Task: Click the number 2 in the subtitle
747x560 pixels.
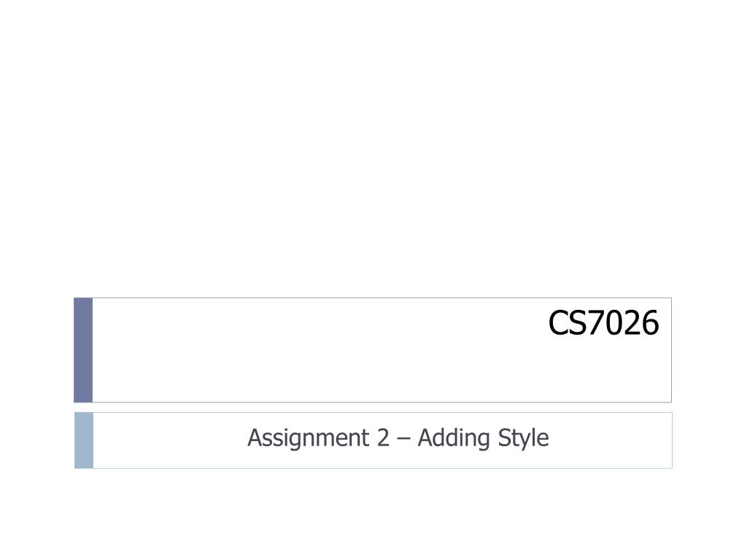Action: point(382,438)
